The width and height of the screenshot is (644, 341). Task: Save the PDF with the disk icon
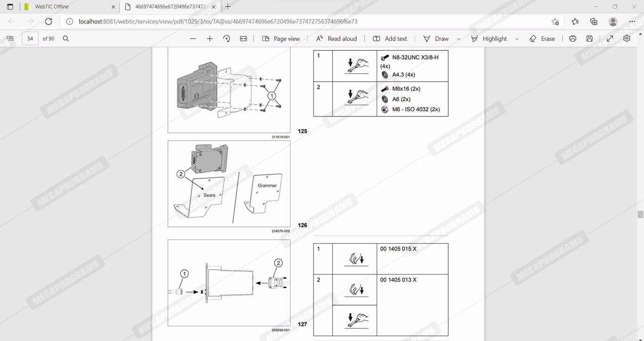point(589,39)
